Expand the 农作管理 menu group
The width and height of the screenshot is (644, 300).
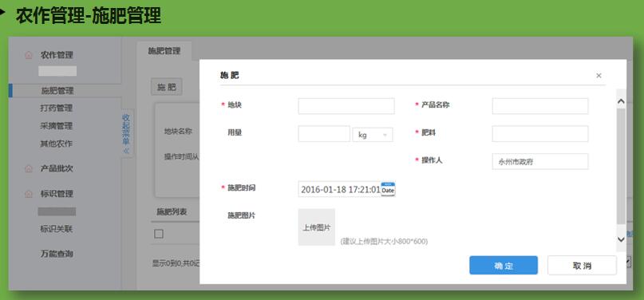pos(57,55)
